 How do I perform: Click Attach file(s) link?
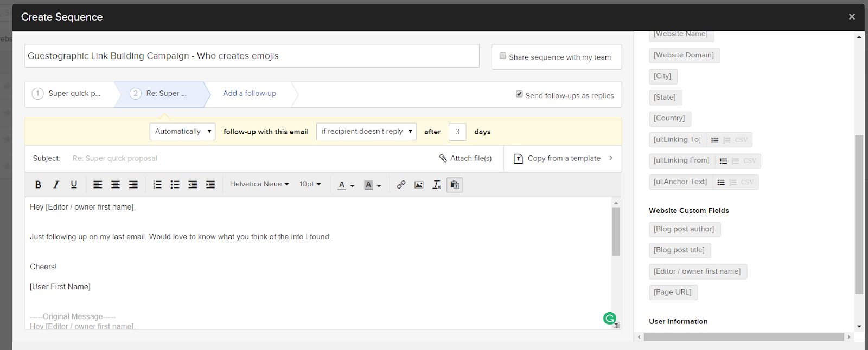coord(465,159)
